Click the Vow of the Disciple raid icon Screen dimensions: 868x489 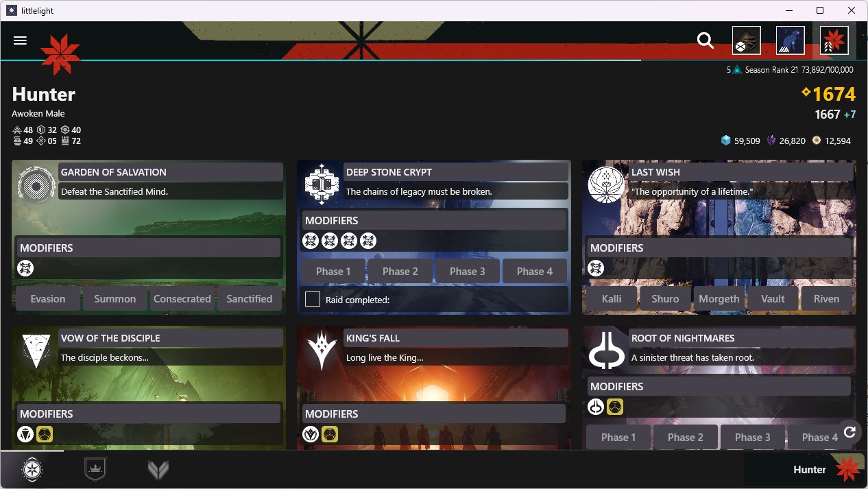pyautogui.click(x=36, y=350)
